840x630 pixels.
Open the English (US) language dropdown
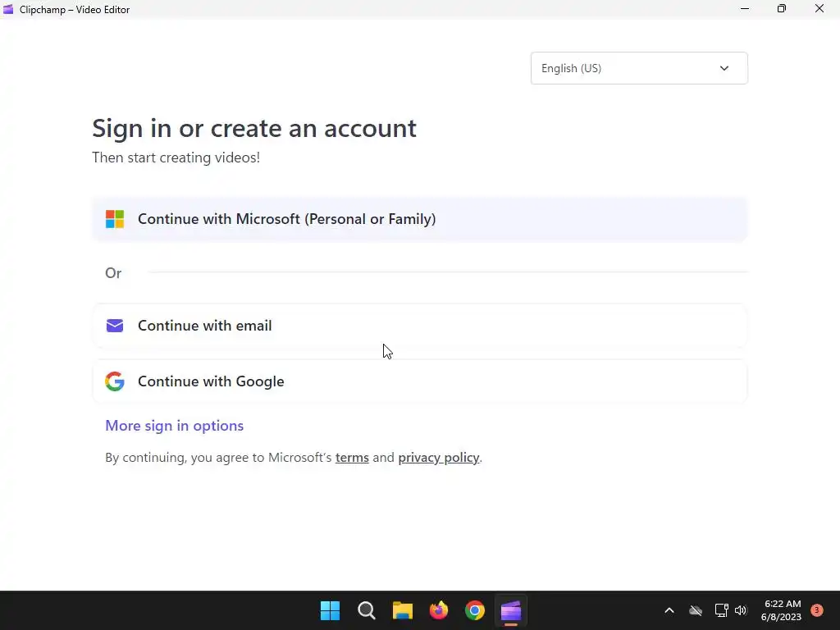638,68
